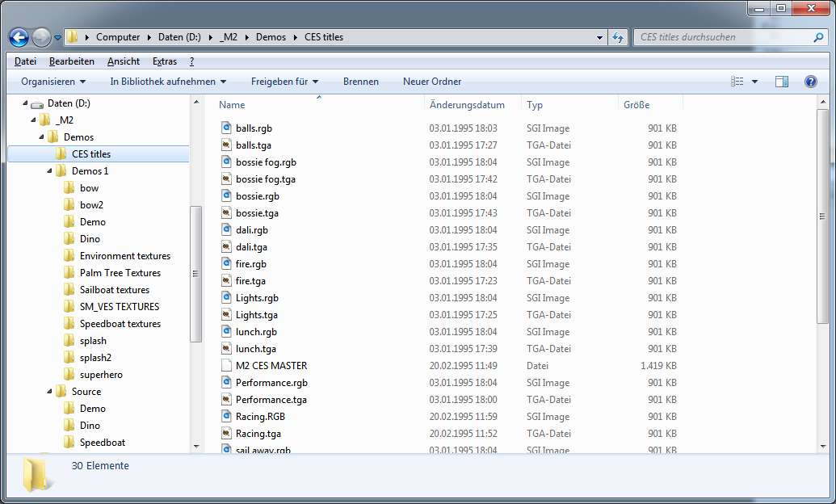Click the refresh button beside address bar
The height and width of the screenshot is (504, 836).
coord(618,37)
